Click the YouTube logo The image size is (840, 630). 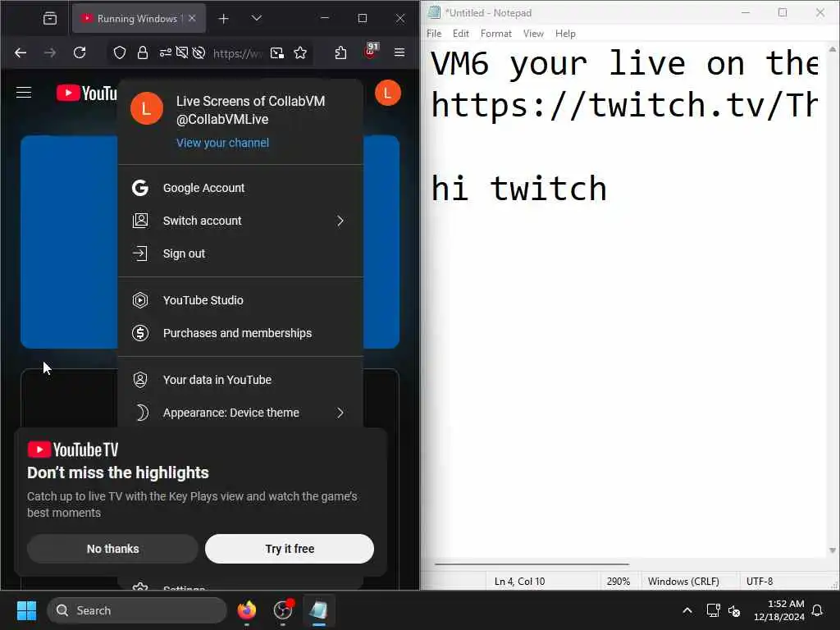click(86, 94)
